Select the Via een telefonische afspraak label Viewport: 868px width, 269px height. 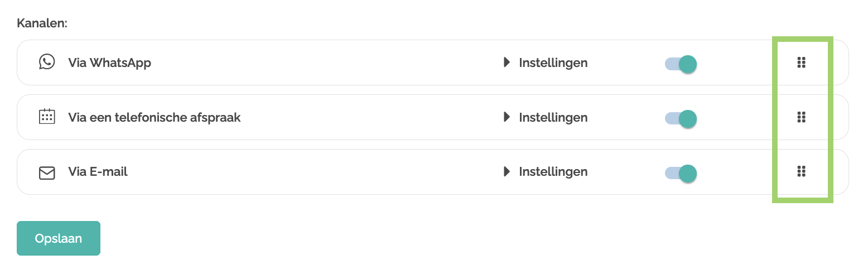(x=154, y=117)
